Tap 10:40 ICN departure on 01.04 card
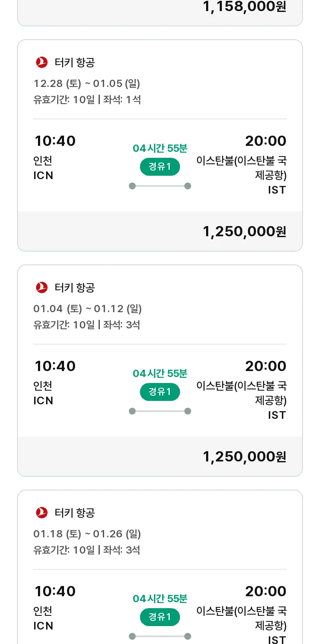The width and height of the screenshot is (320, 644). pos(55,383)
